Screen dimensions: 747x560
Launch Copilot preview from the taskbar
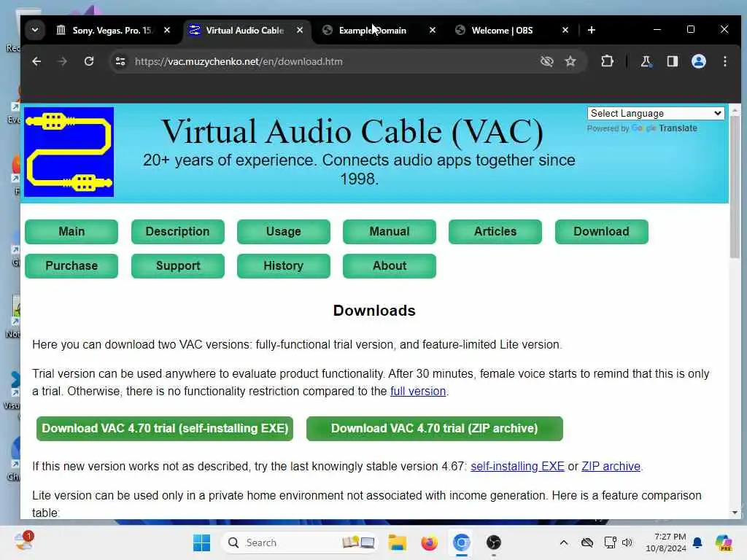(x=724, y=542)
